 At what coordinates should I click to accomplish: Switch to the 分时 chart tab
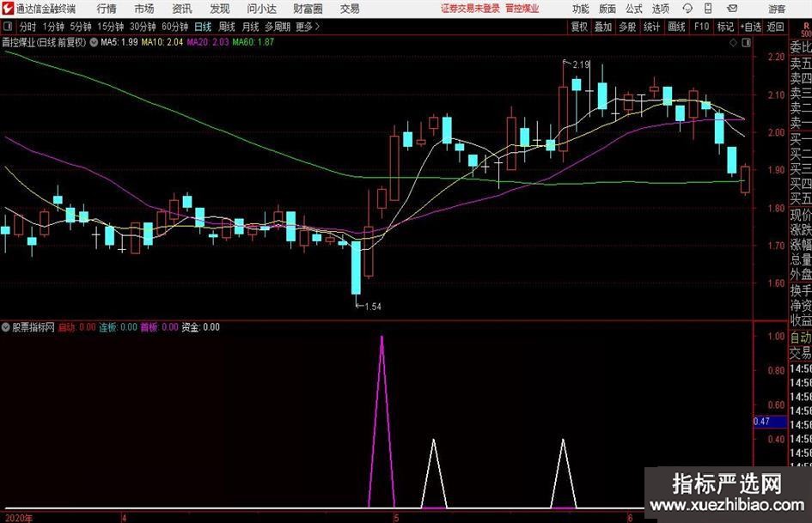pos(27,27)
